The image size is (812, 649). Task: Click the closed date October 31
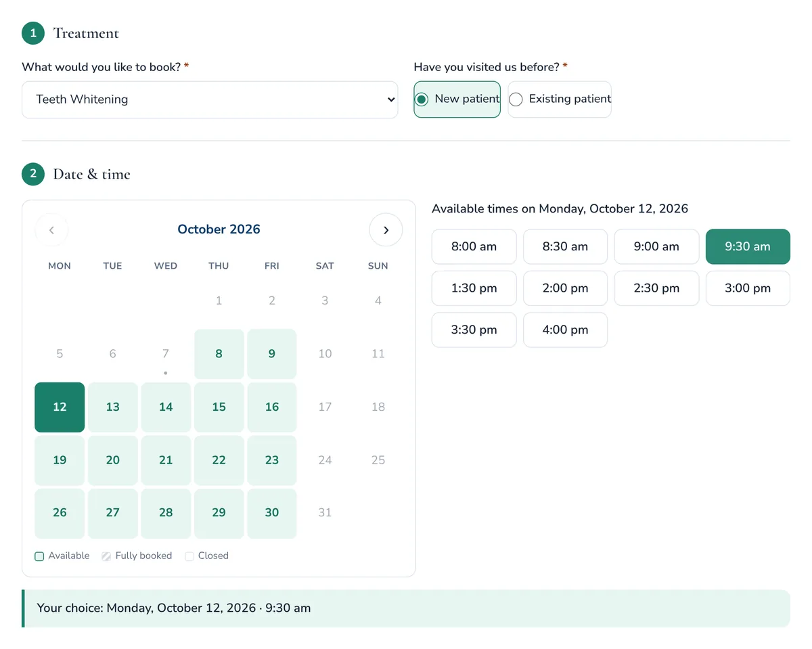[x=325, y=513]
